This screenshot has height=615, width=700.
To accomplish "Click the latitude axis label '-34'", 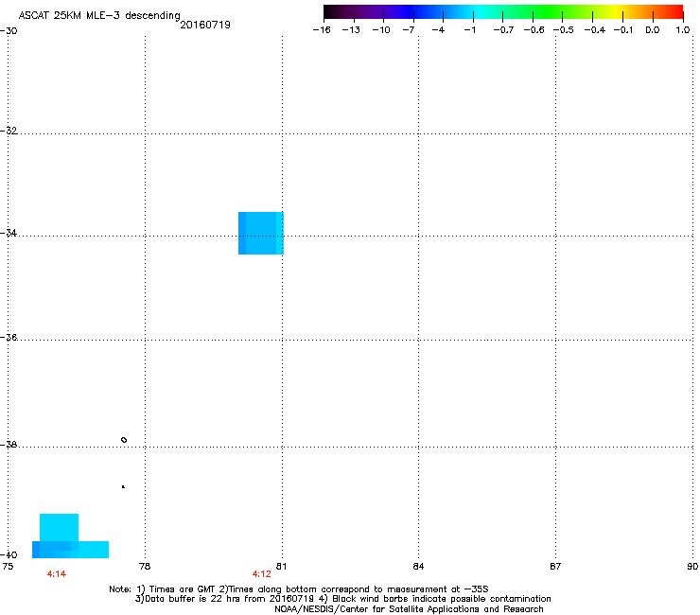I will click(9, 233).
